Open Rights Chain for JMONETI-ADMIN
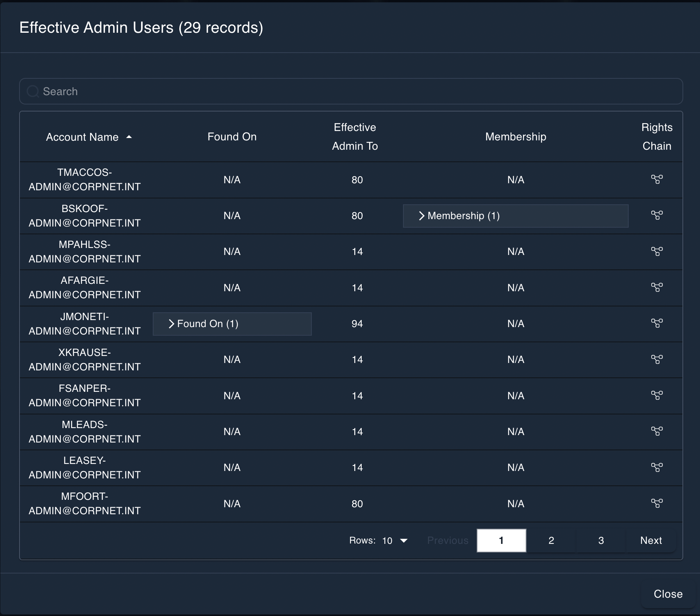 658,323
